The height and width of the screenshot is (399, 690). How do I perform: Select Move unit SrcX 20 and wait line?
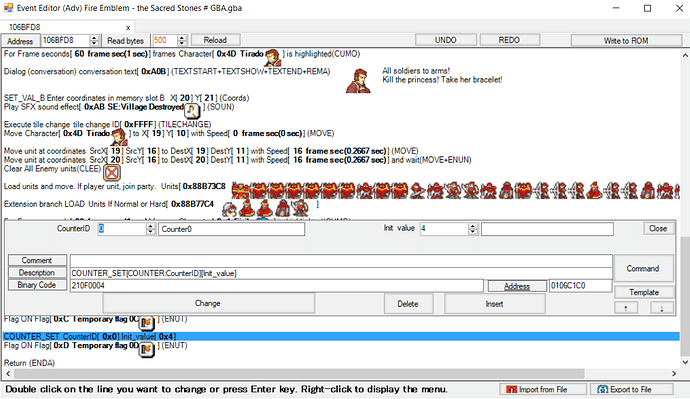[x=238, y=160]
